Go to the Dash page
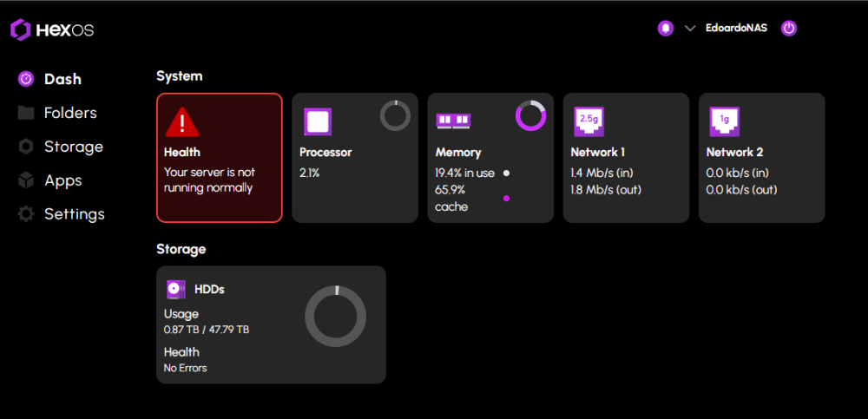 tap(62, 79)
